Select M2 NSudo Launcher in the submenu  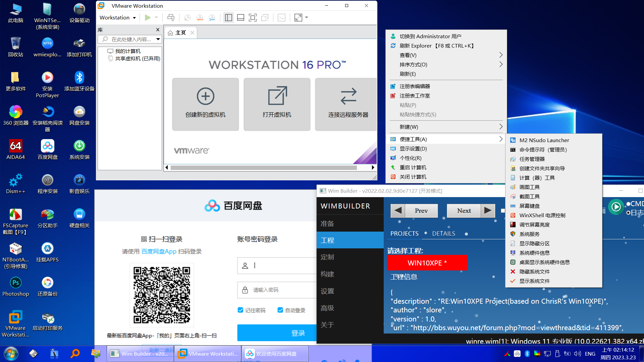tap(554, 140)
